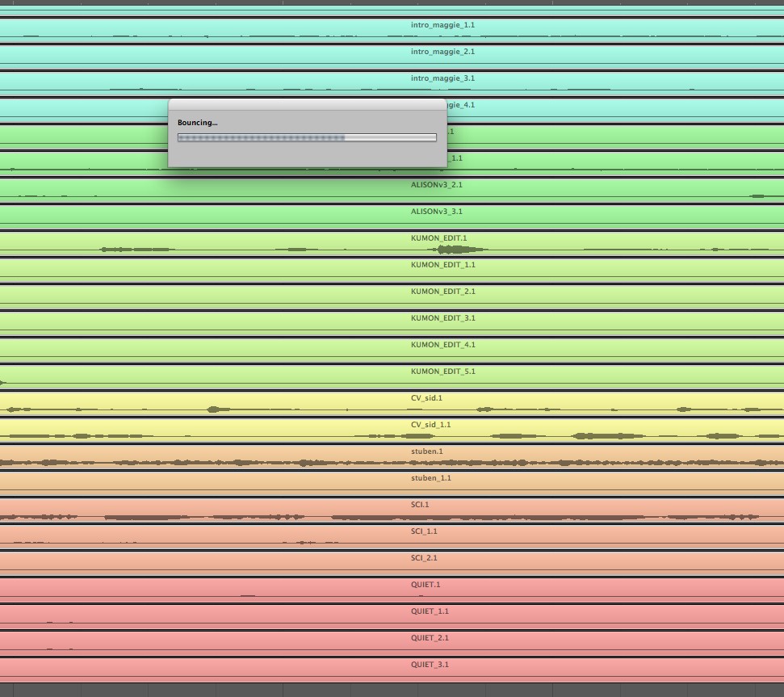Click the KUMON_EDIT_2.1 region

(442, 296)
